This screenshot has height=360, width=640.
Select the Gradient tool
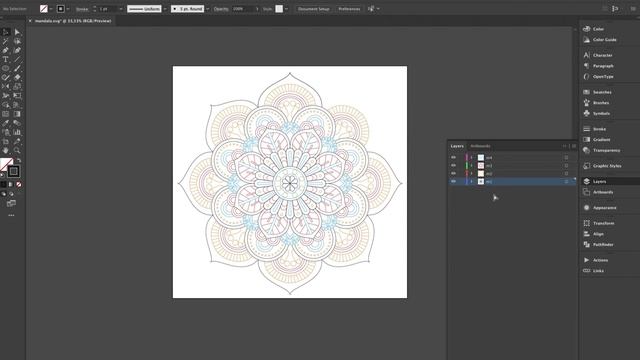17,114
